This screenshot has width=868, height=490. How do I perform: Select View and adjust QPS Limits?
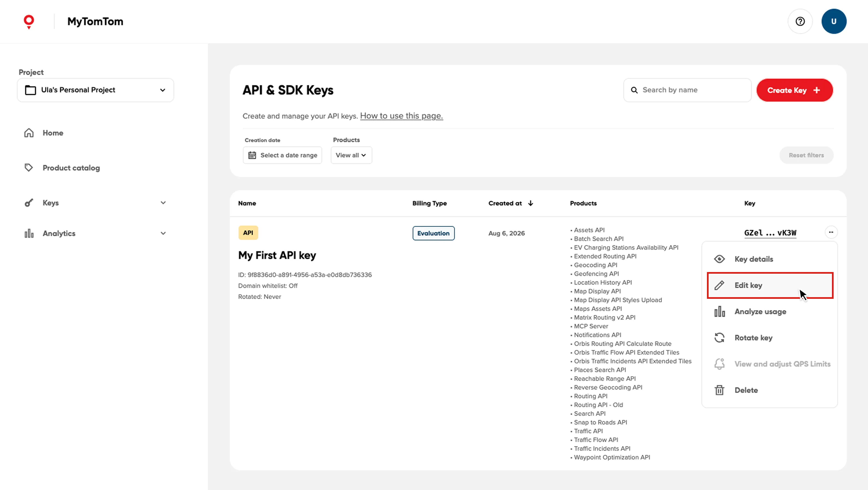click(x=770, y=364)
